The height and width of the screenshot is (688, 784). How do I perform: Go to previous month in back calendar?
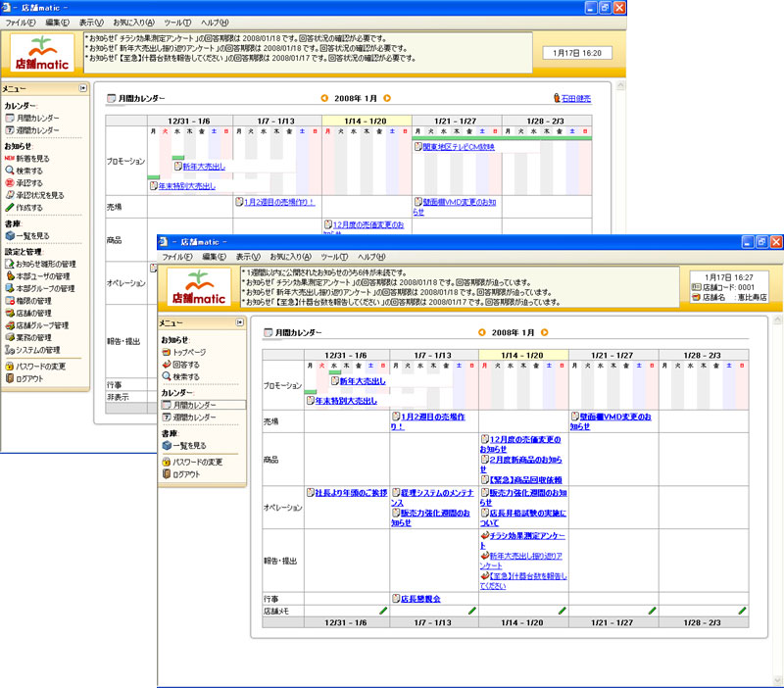325,98
